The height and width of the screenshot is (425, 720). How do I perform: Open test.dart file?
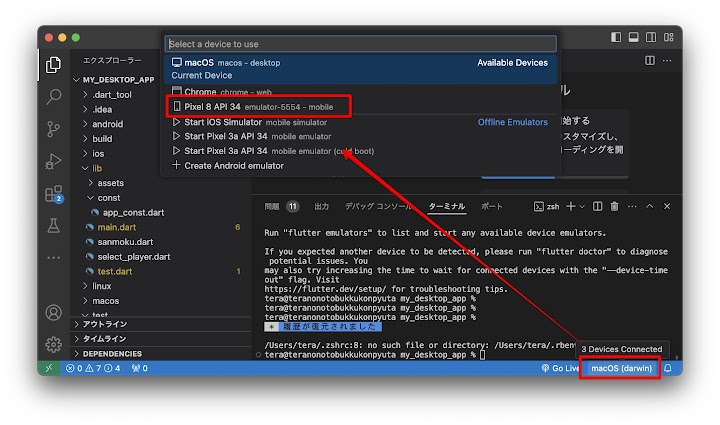tap(160, 271)
